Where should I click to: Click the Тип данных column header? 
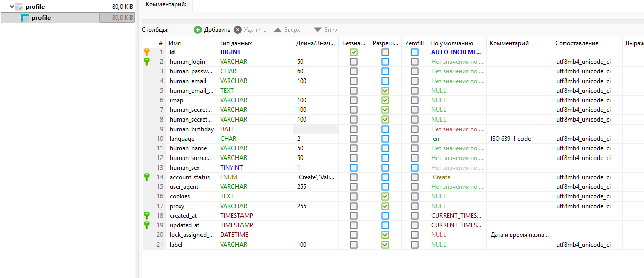point(255,43)
